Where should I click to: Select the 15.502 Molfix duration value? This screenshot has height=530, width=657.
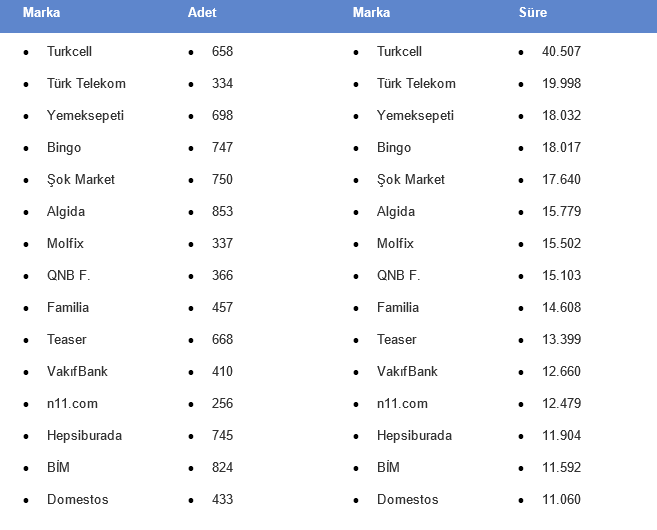561,243
